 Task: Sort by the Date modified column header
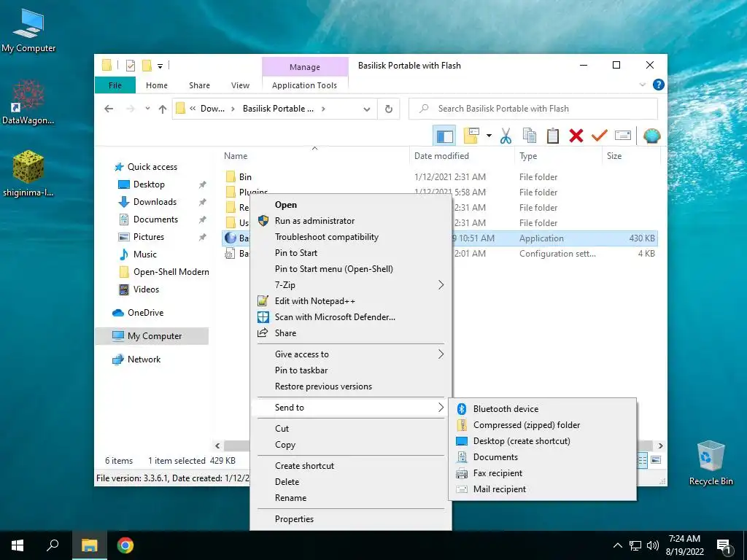pyautogui.click(x=441, y=156)
